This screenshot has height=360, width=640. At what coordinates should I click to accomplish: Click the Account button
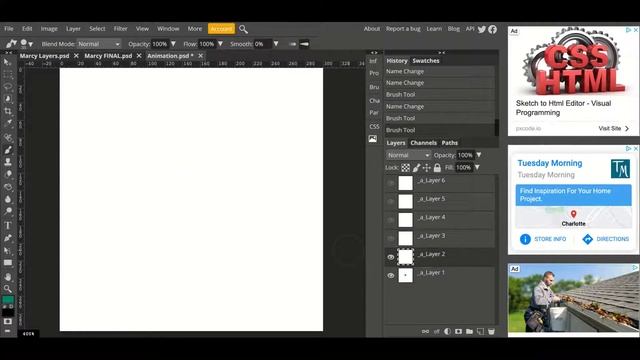tap(221, 29)
